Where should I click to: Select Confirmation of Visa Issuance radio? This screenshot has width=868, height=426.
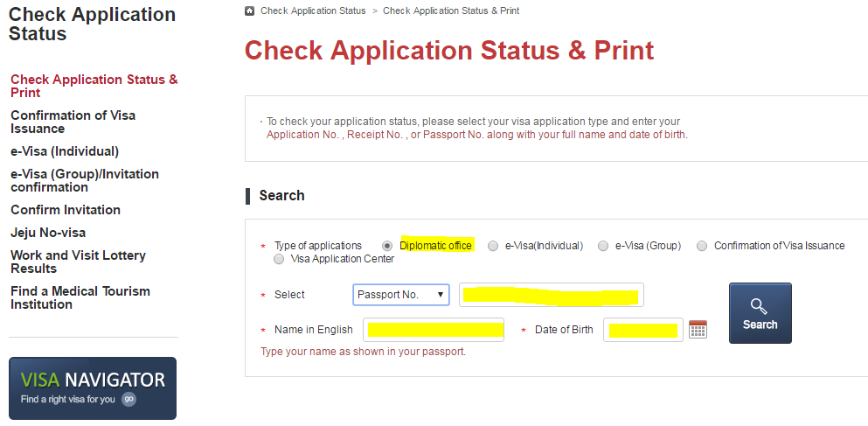click(x=702, y=246)
